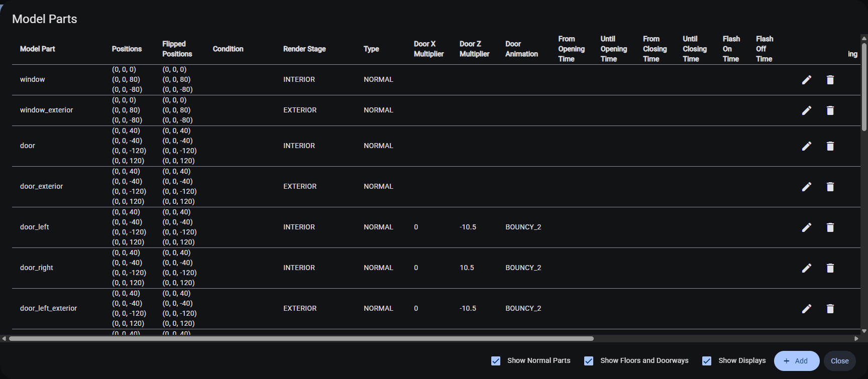
Task: Click the Render Stage column header
Action: coord(304,49)
